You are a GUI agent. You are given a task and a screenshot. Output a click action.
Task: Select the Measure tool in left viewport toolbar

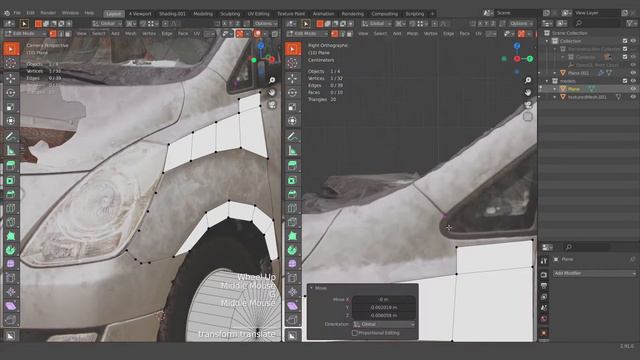(x=11, y=151)
